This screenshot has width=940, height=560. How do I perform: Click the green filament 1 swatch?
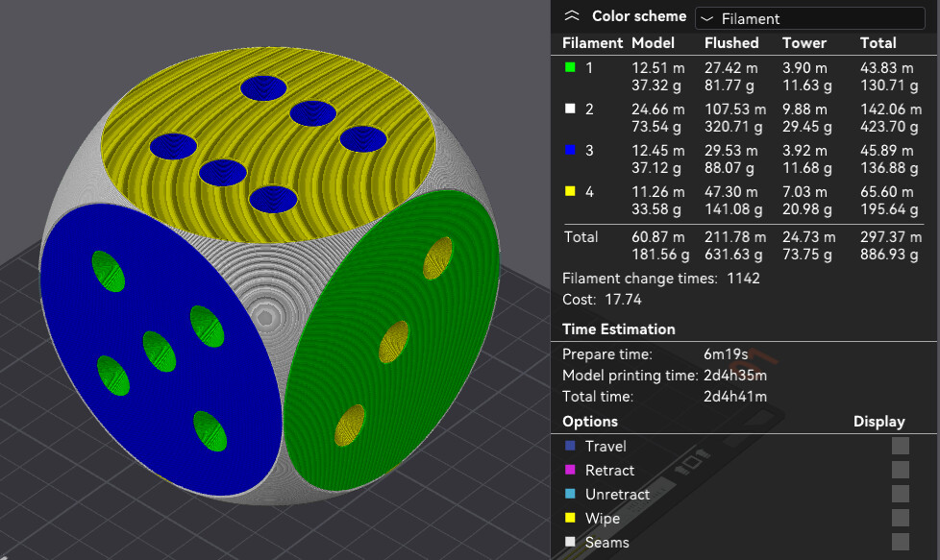pos(570,67)
